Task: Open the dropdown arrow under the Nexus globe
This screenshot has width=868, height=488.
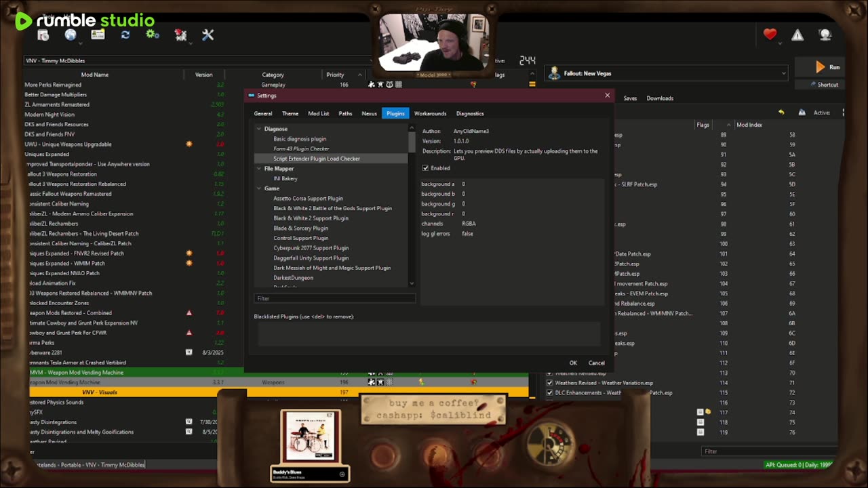Action: coord(80,43)
